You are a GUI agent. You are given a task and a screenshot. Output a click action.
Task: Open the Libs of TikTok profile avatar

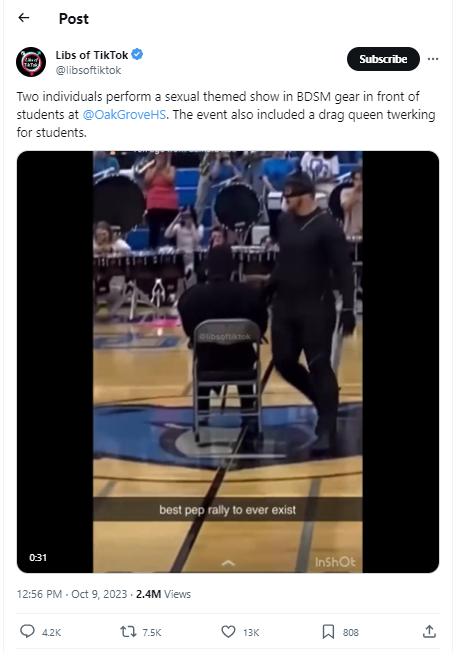(31, 62)
